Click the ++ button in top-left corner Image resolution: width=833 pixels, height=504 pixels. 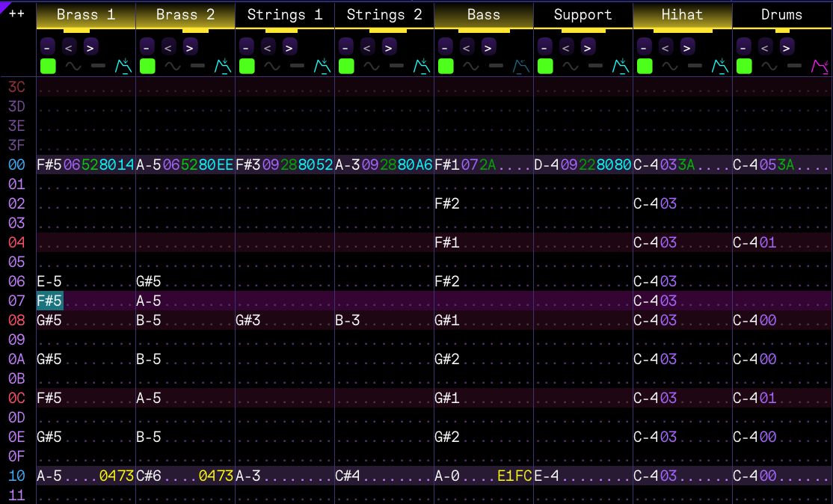tap(16, 14)
